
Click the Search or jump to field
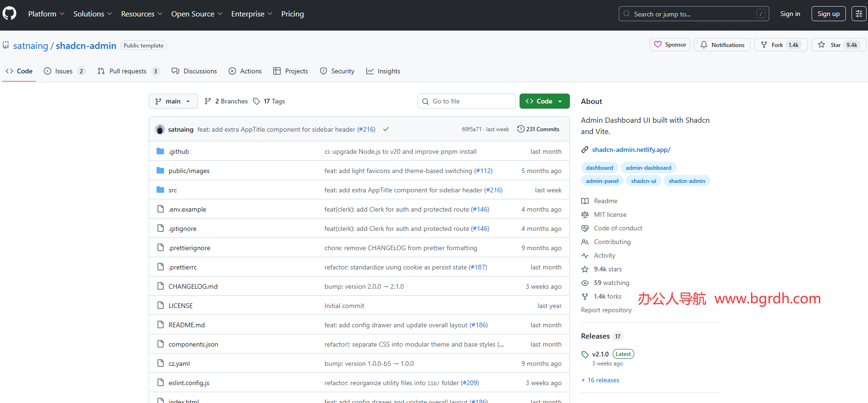pyautogui.click(x=694, y=14)
